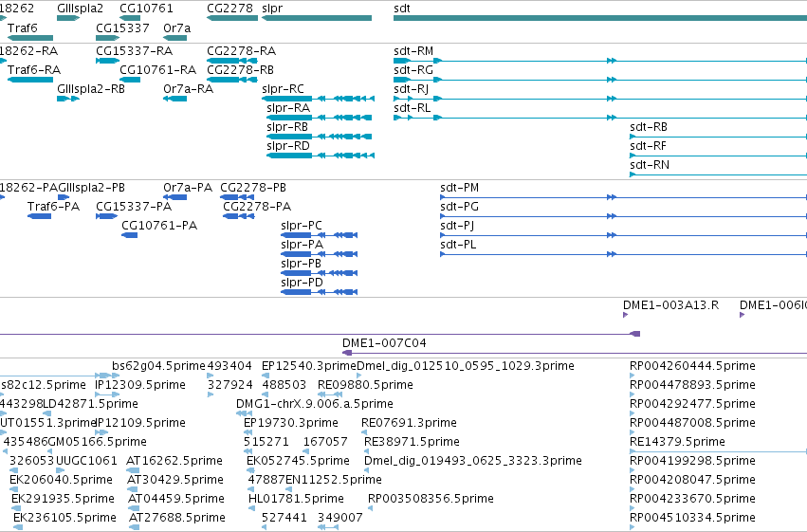Click the sdt-PM protein label
Screen dimensions: 807x532
(460, 187)
